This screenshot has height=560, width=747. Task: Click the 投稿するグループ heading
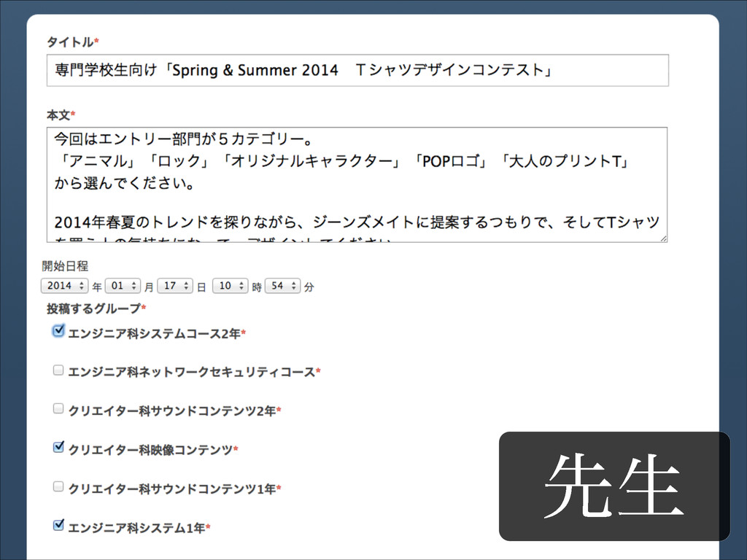click(93, 308)
